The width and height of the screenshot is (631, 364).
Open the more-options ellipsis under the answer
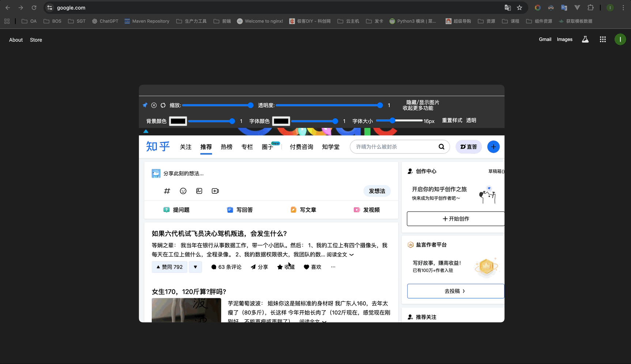[x=333, y=267]
